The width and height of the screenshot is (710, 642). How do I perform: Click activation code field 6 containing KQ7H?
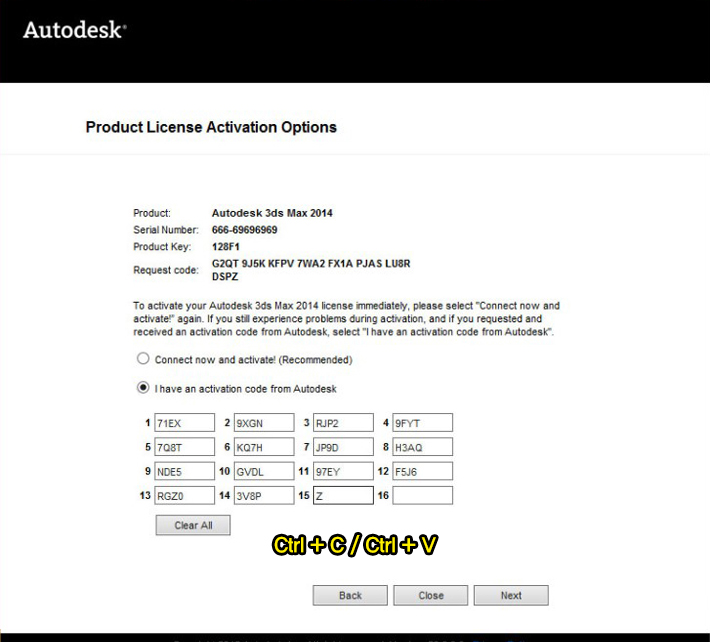click(x=264, y=447)
